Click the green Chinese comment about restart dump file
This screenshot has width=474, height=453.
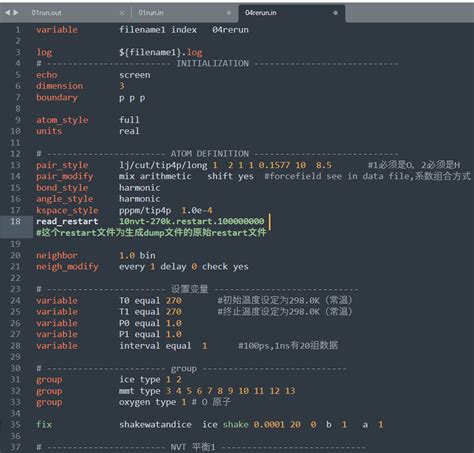[151, 233]
